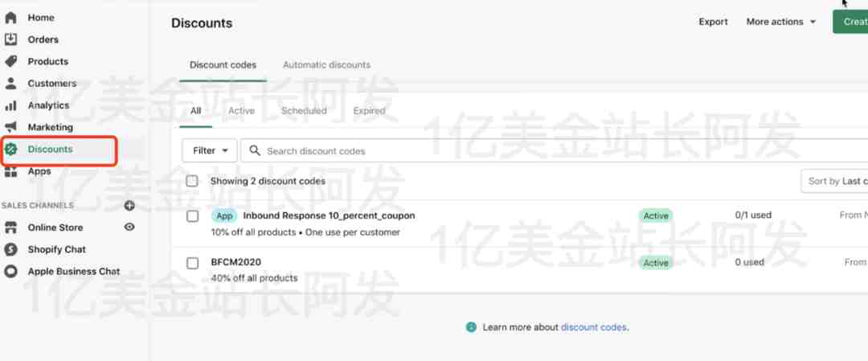868x361 pixels.
Task: Open Home in sidebar
Action: point(41,18)
